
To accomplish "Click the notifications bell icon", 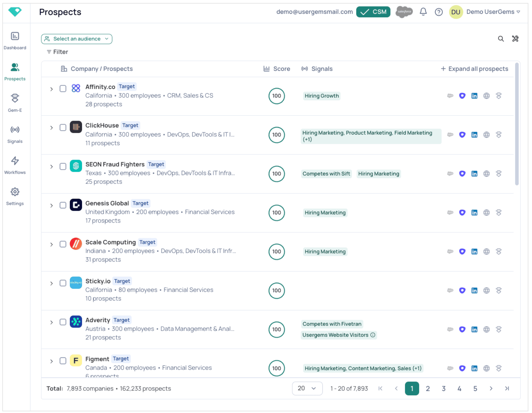I will point(423,12).
